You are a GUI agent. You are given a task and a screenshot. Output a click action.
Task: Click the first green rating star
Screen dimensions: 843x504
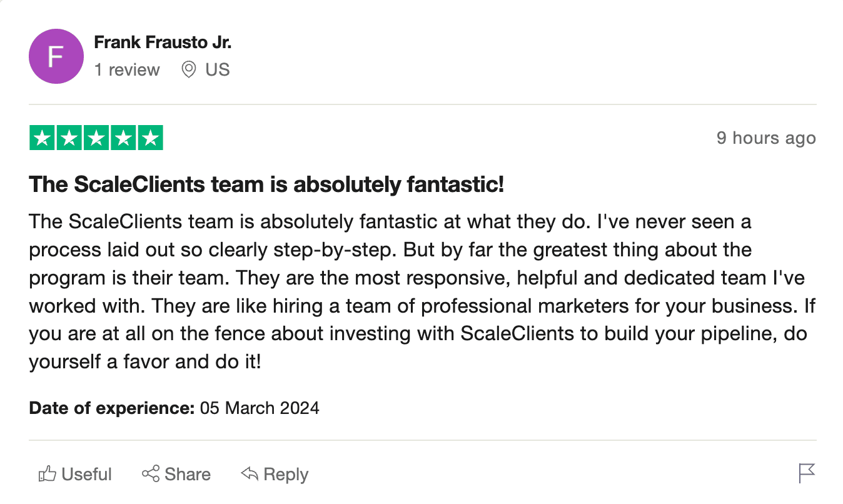coord(43,138)
